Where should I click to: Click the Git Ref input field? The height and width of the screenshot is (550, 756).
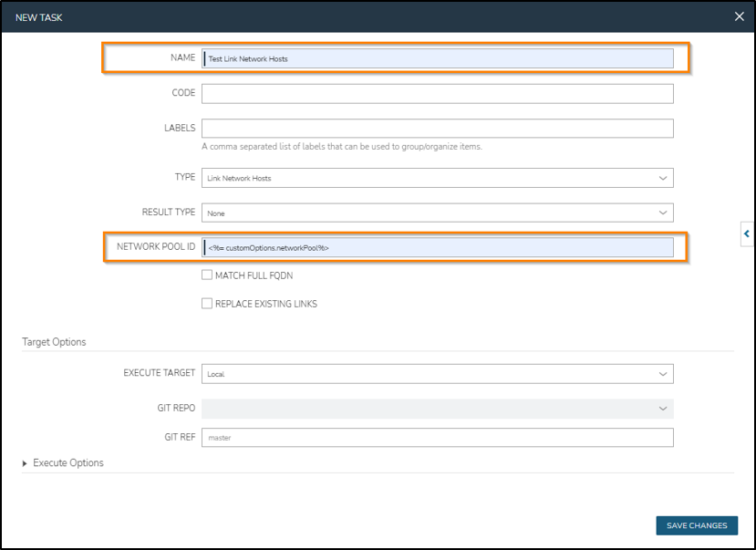438,437
